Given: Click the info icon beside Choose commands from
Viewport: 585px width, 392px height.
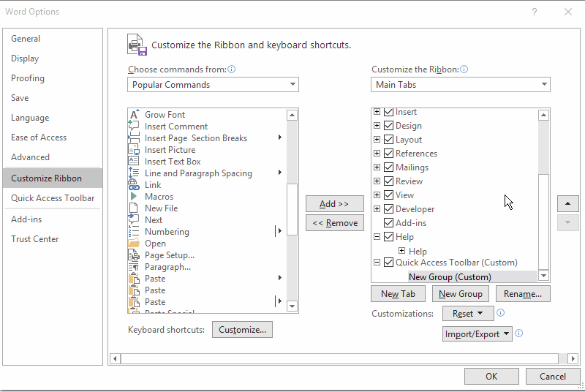Looking at the screenshot, I should [x=232, y=69].
